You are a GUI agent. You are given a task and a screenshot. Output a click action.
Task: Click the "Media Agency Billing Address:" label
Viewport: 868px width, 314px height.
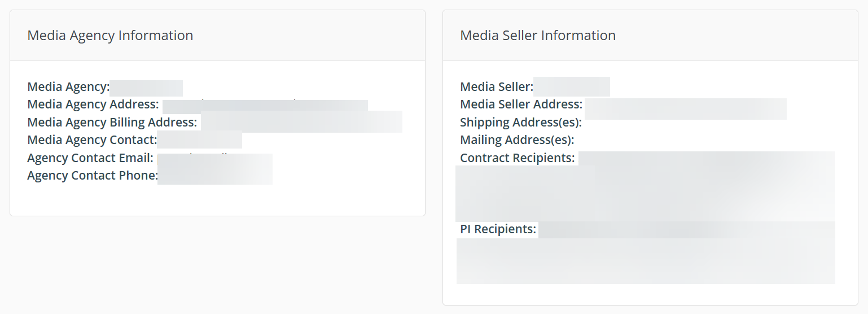(112, 123)
